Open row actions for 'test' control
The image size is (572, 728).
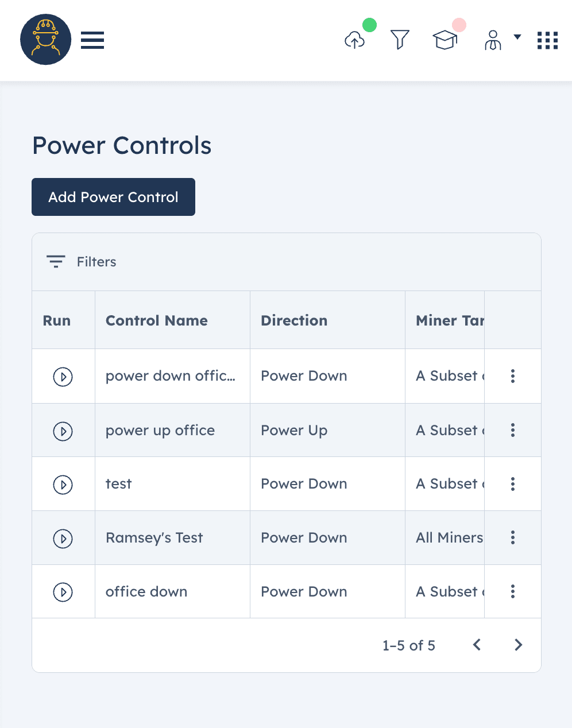(x=513, y=484)
